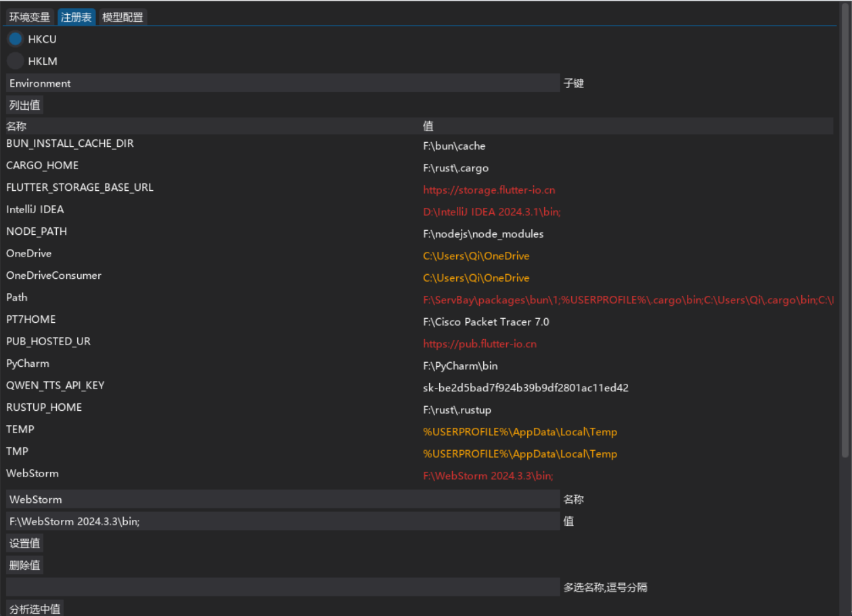Click the 设置值 button
852x616 pixels.
point(25,543)
